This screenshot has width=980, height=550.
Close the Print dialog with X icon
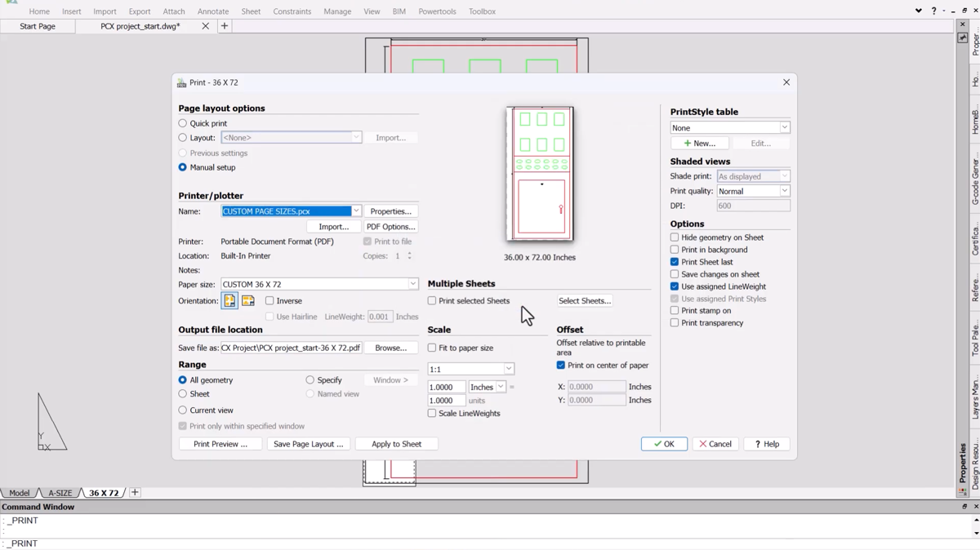click(x=786, y=82)
